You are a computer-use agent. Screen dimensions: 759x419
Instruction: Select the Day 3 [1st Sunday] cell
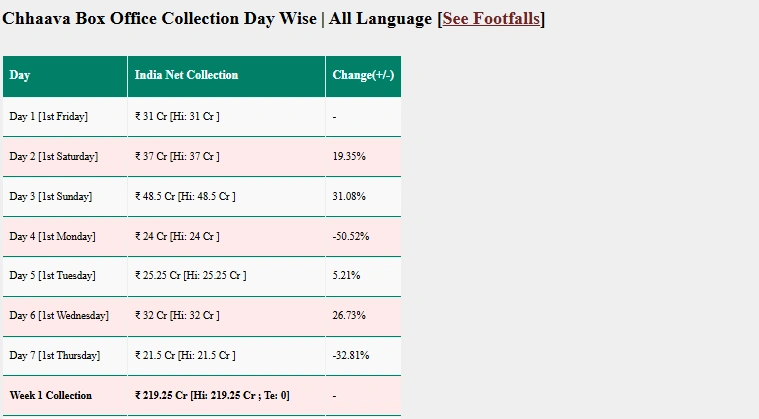(50, 197)
